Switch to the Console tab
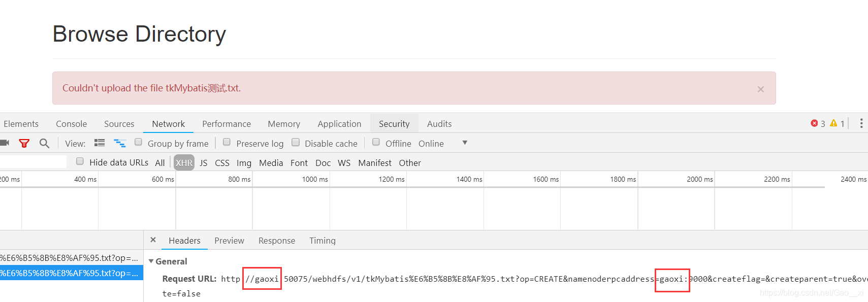This screenshot has height=302, width=868. click(71, 124)
